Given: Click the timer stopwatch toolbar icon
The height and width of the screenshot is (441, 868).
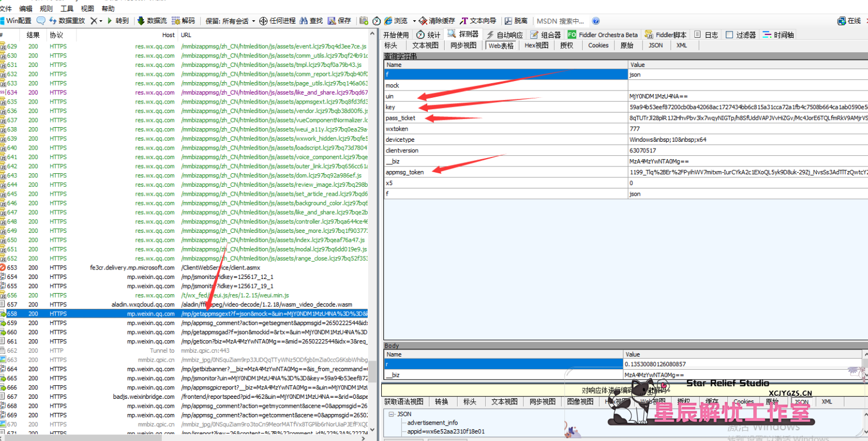Looking at the screenshot, I should click(x=377, y=21).
